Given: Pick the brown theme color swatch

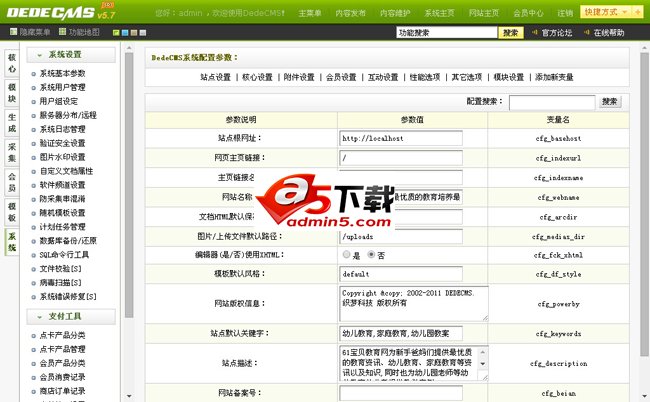Looking at the screenshot, I should click(x=133, y=33).
